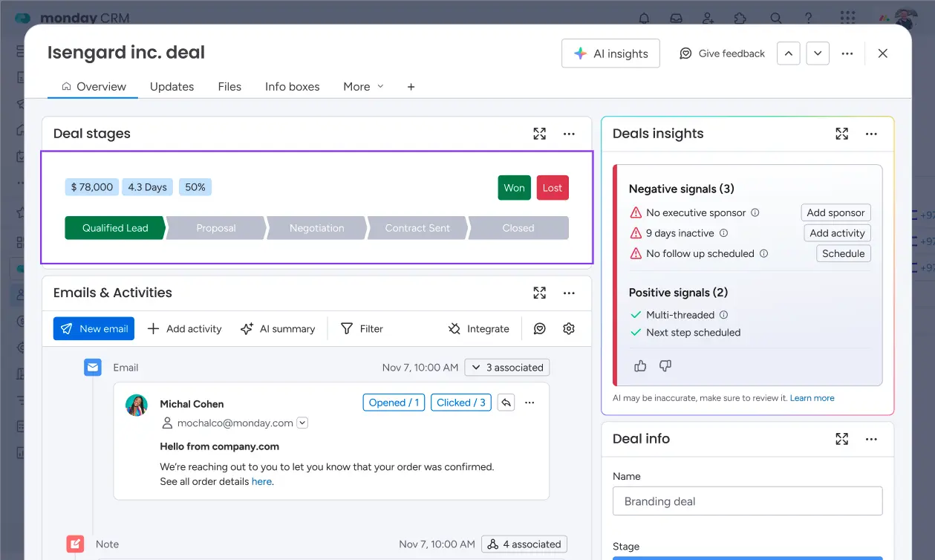Open the Info boxes tab
This screenshot has height=560, width=935.
(x=292, y=86)
